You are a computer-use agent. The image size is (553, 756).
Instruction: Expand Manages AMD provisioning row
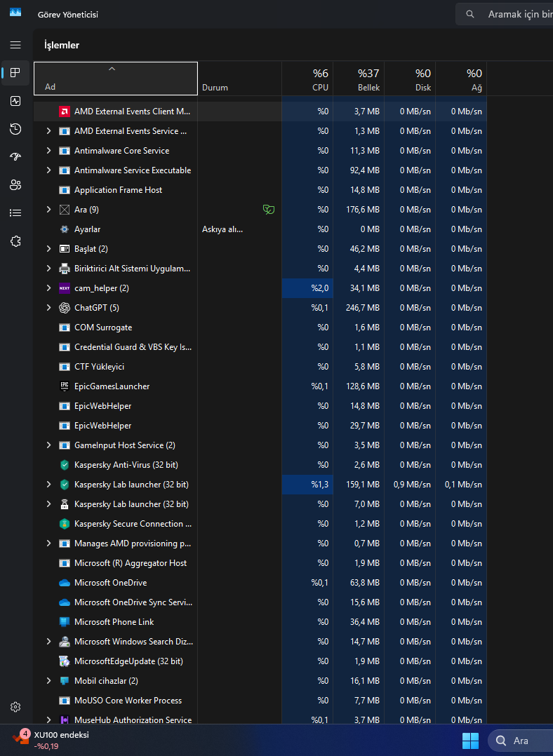pos(48,544)
